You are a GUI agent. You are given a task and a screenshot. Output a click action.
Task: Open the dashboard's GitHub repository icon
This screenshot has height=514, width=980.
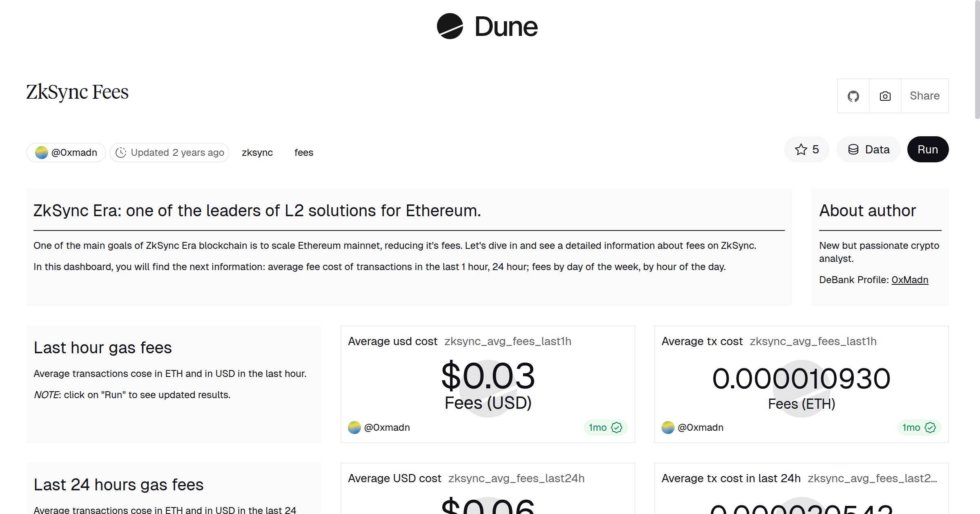[853, 96]
